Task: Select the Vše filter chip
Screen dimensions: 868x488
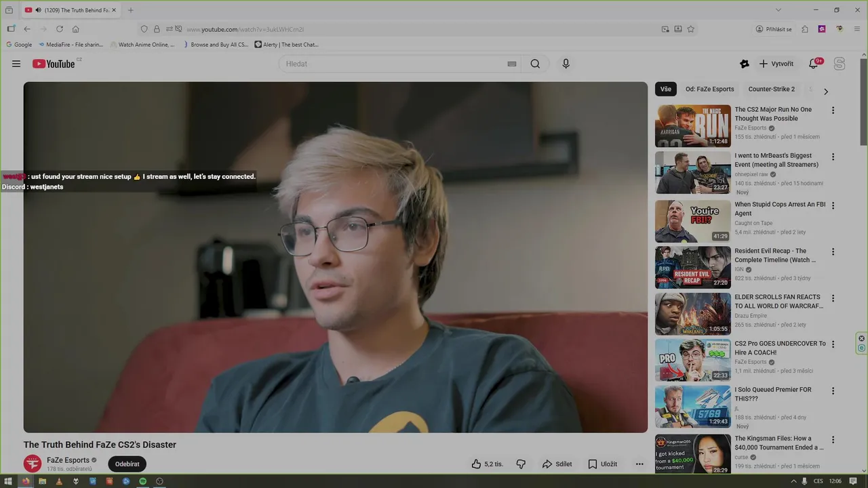Action: click(x=666, y=89)
